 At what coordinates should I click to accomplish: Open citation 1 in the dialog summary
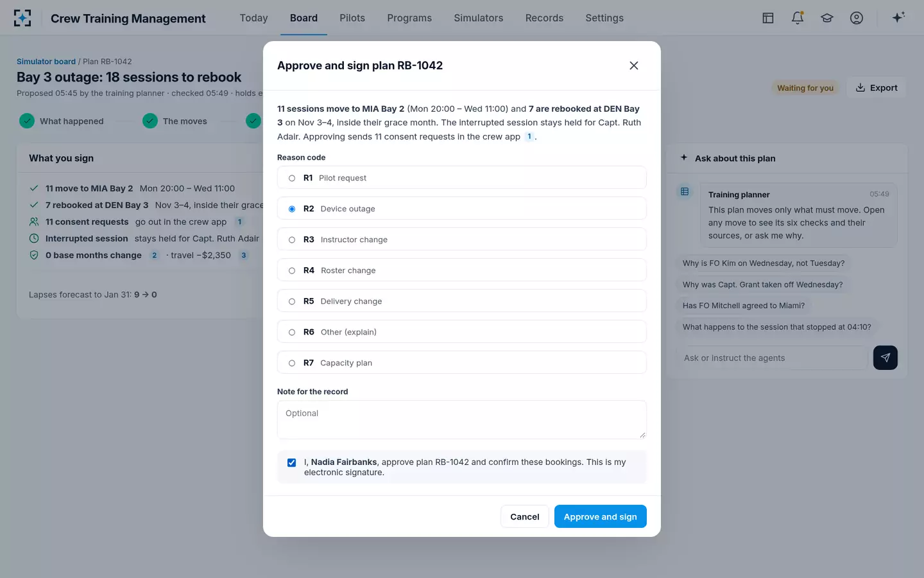(529, 136)
